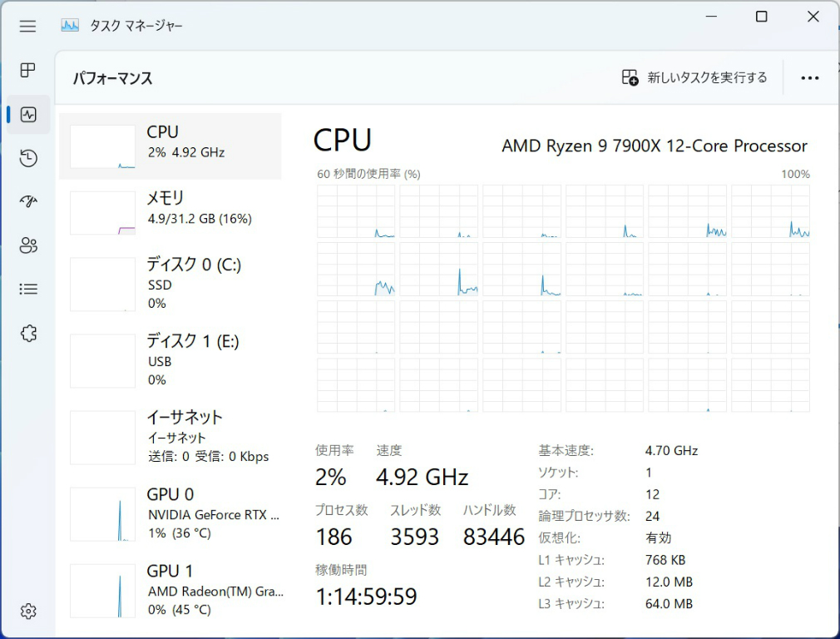Viewport: 840px width, 639px height.
Task: Click the first logical processor graph
Action: (356, 211)
